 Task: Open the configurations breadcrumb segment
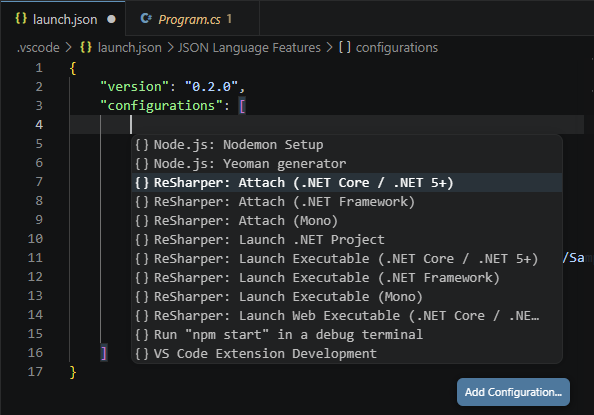tap(397, 48)
